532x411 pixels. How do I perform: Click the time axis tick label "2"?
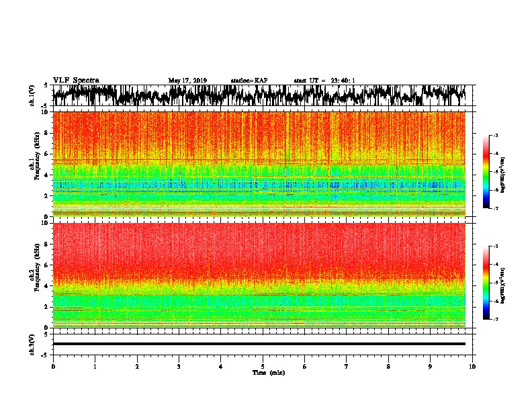[x=137, y=367]
